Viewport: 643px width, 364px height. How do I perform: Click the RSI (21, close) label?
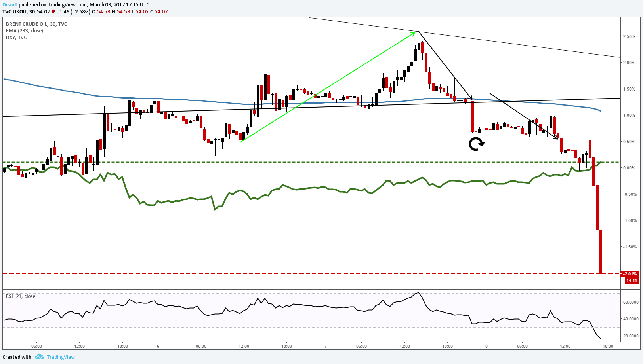point(21,296)
